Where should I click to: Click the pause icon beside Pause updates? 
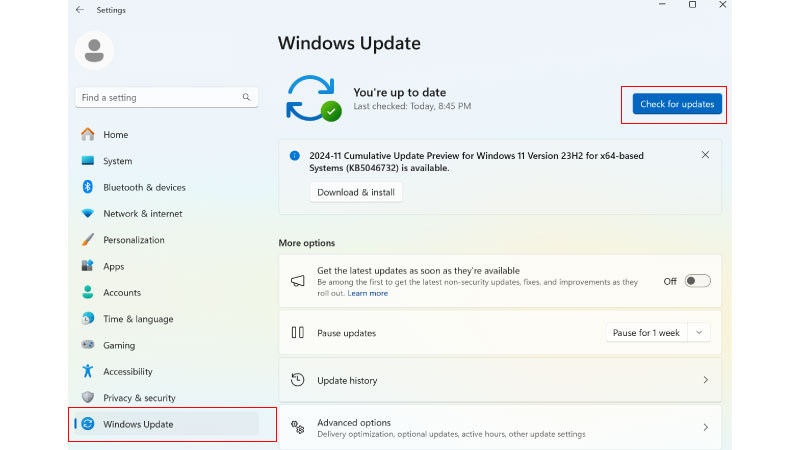[297, 333]
